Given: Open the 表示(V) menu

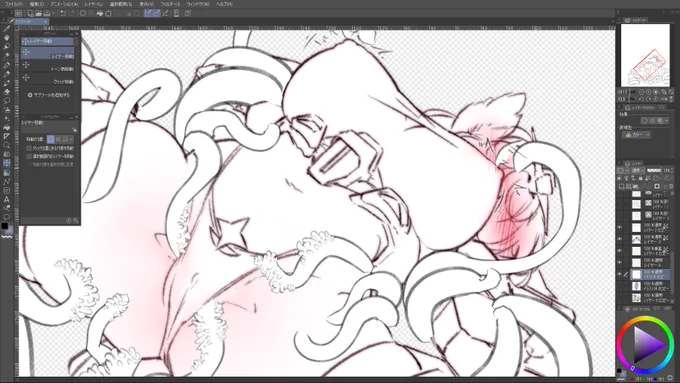Looking at the screenshot, I should pyautogui.click(x=146, y=4).
